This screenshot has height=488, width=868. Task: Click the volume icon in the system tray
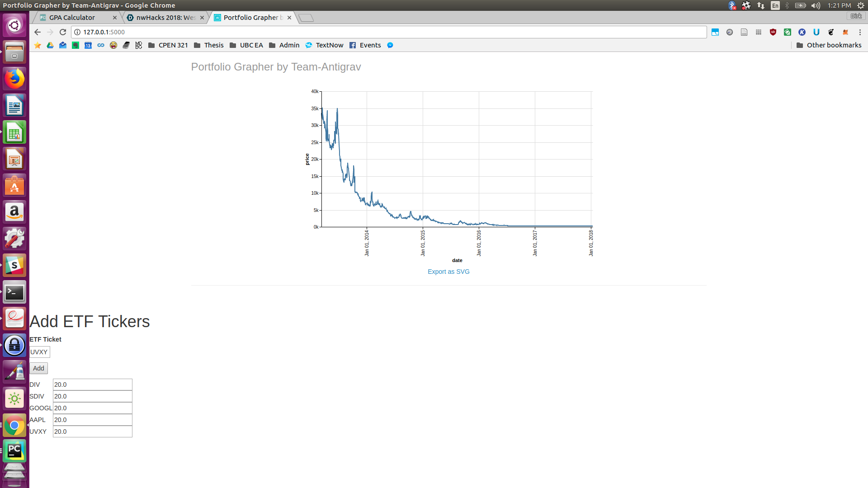pyautogui.click(x=815, y=5)
